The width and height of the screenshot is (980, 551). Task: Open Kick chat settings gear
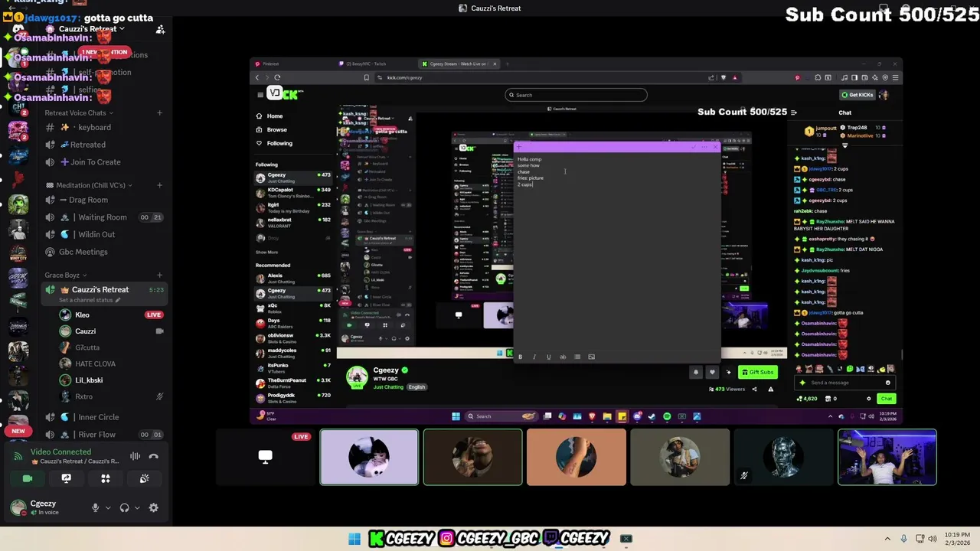(x=869, y=399)
